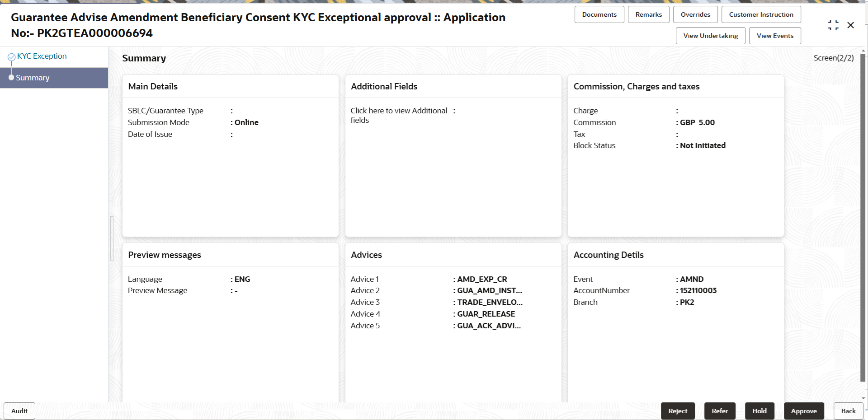868x420 pixels.
Task: Refer the application to another user
Action: [720, 411]
